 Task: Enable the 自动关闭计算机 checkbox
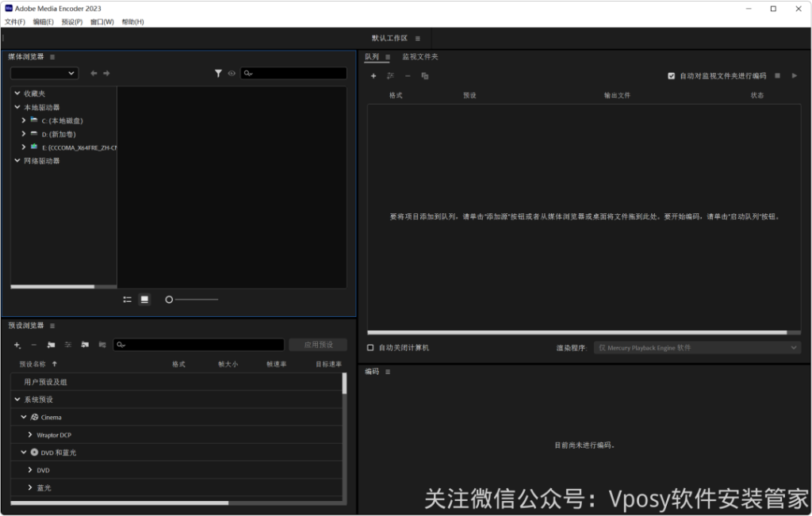[370, 348]
